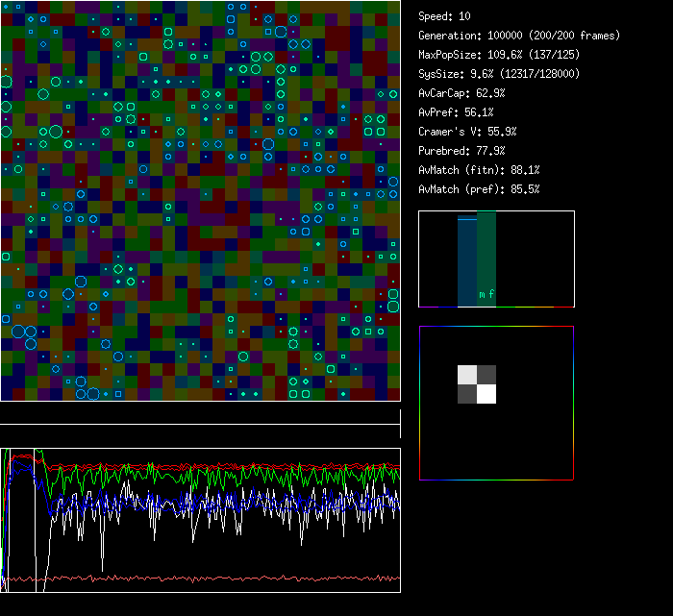673x616 pixels.
Task: Click the bright white bottom-right matrix square
Action: (x=486, y=394)
